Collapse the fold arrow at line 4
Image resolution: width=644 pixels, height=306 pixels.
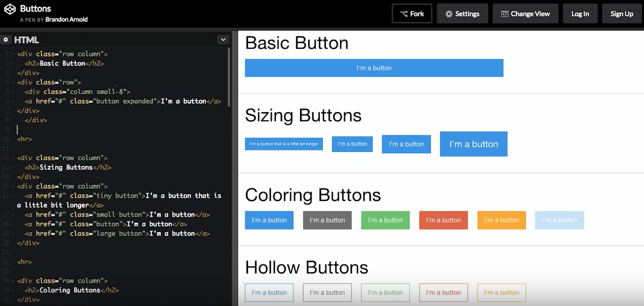(x=13, y=82)
